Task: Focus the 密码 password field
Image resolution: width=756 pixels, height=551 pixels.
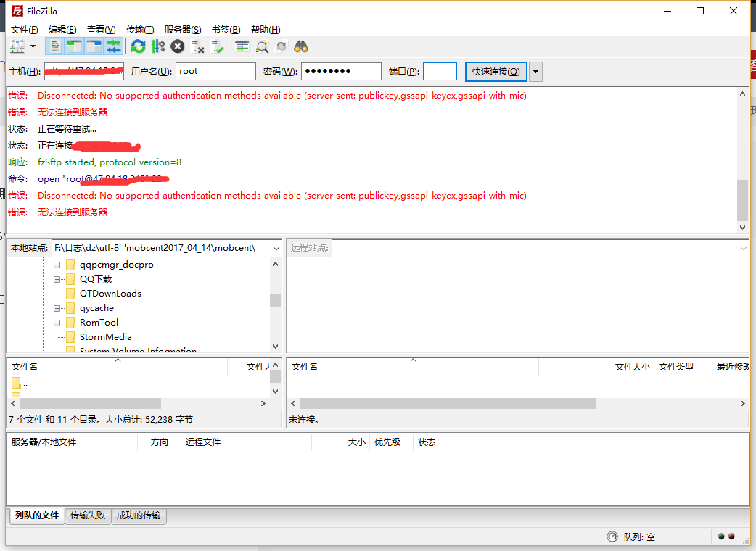Action: point(341,71)
